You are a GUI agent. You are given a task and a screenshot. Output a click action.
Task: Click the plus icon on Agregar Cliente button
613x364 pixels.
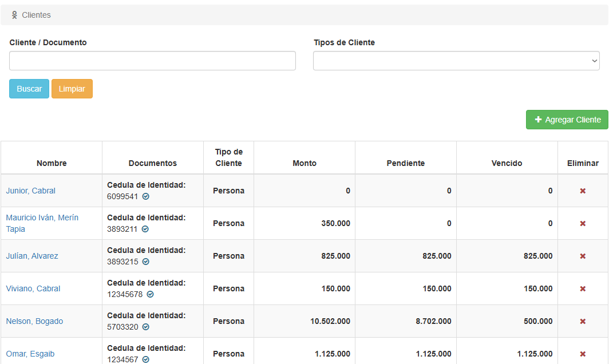538,119
